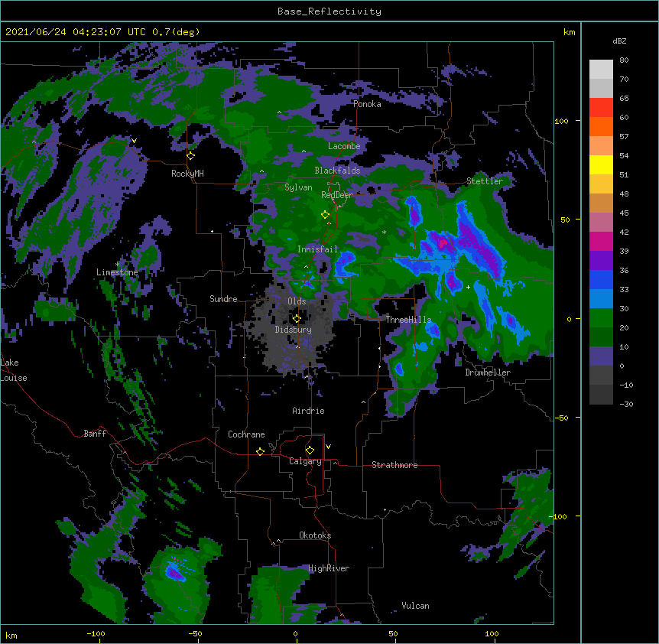Click the Sylvan label on the map
The width and height of the screenshot is (659, 644).
tap(298, 188)
